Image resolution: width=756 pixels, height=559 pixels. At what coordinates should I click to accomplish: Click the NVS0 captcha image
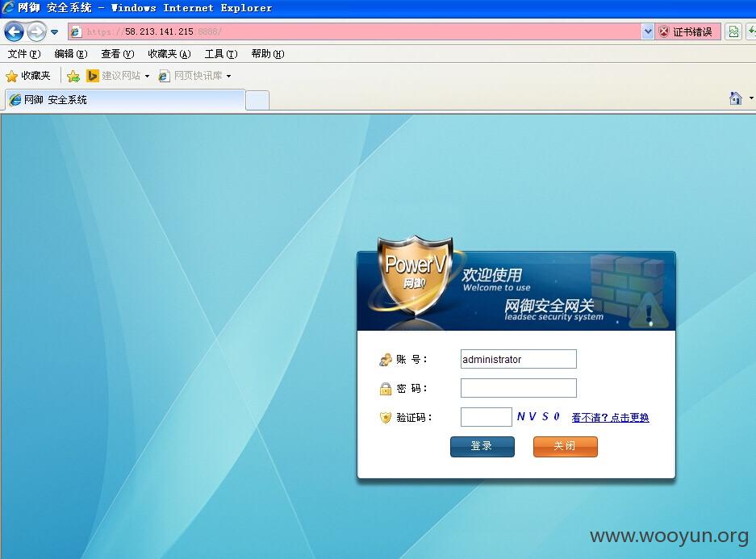coord(538,416)
